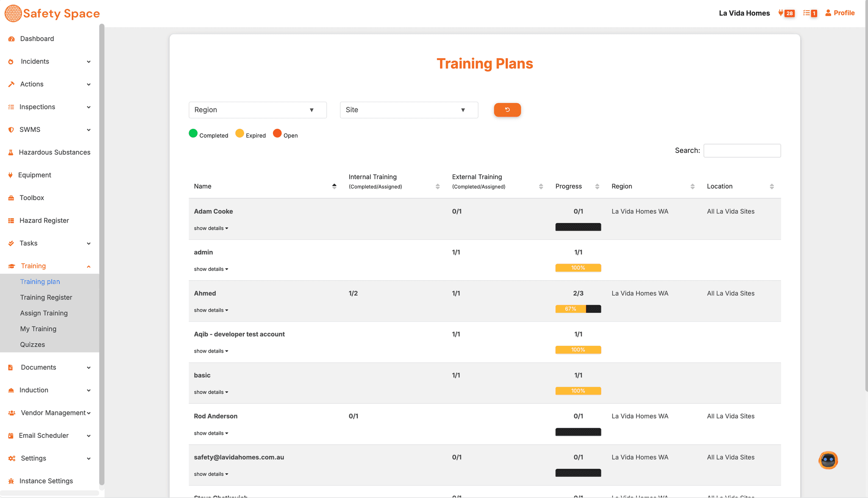This screenshot has height=498, width=868.
Task: Open the Dashboard gauge icon
Action: point(11,39)
